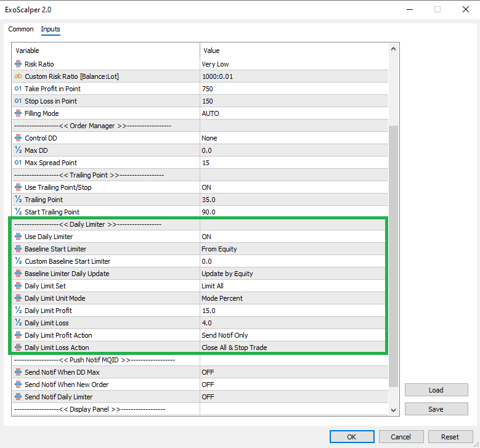The width and height of the screenshot is (480, 448).
Task: Click the Trailing Point double-type icon
Action: click(x=18, y=199)
